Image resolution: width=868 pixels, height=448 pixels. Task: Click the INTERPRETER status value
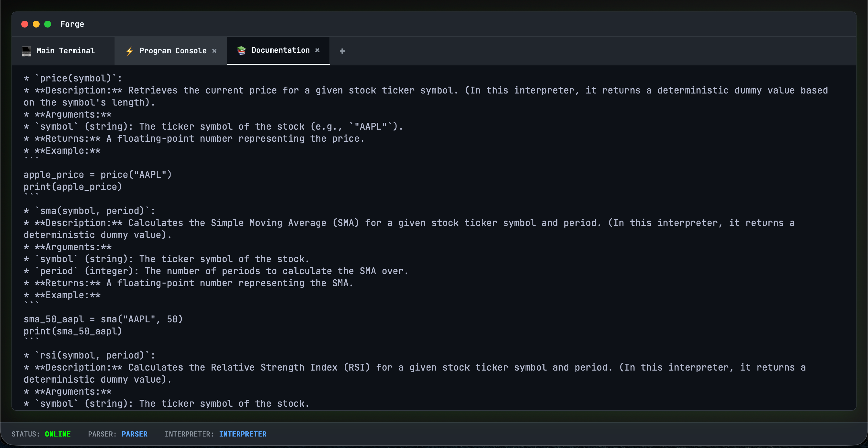[x=243, y=434]
